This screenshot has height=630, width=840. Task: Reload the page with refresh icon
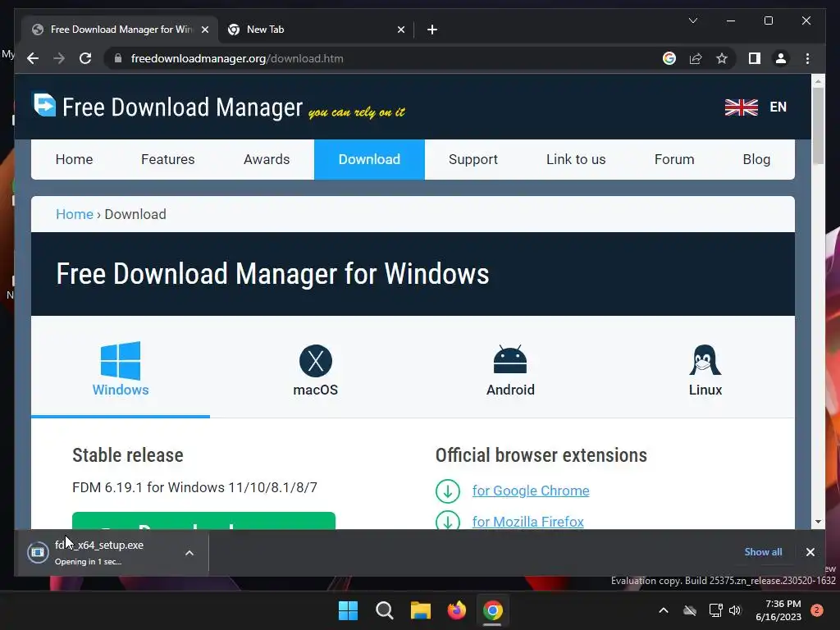click(x=85, y=58)
